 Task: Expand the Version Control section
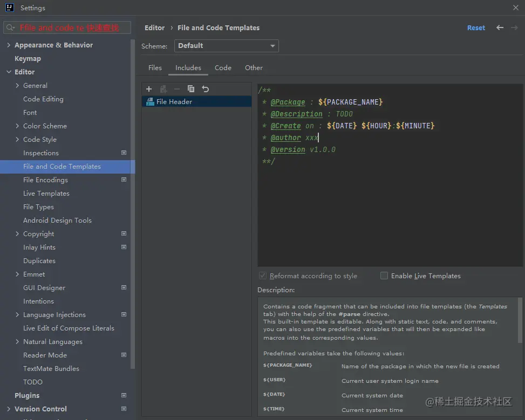tap(9, 409)
